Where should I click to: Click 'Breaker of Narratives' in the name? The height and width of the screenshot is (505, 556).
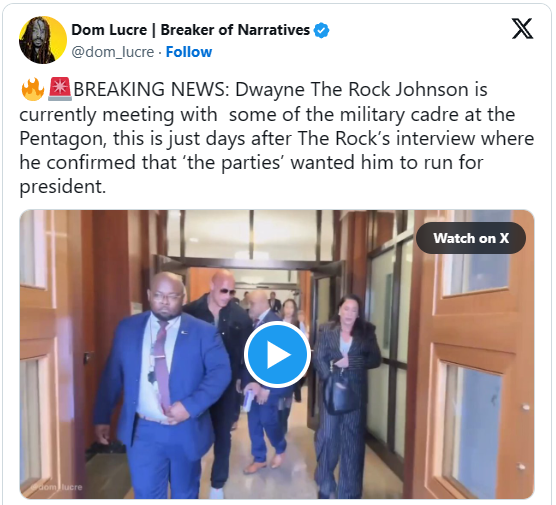point(235,30)
